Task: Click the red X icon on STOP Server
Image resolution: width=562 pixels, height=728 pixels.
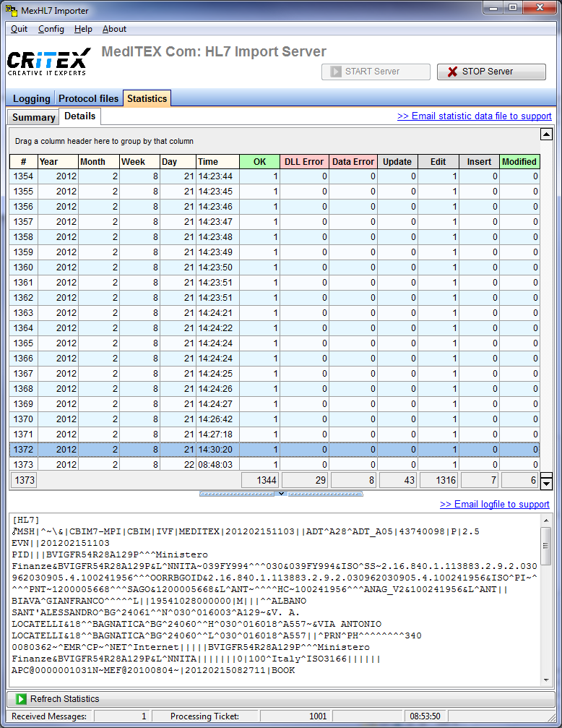Action: tap(452, 72)
